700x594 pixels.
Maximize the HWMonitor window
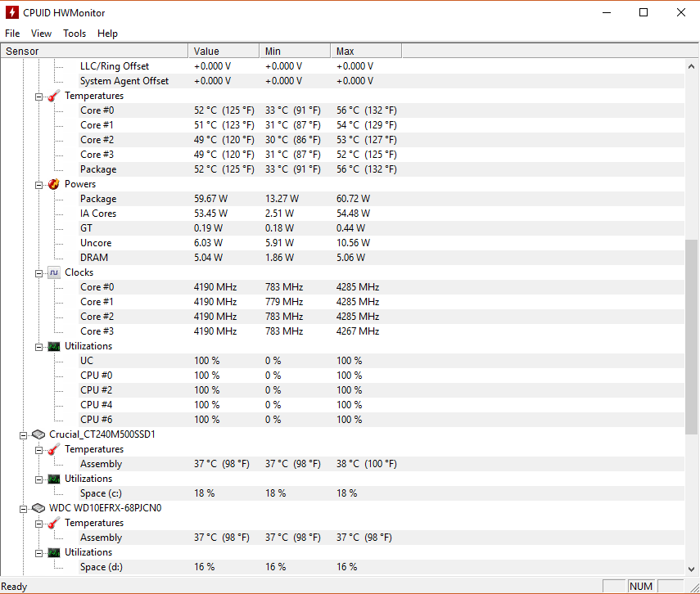point(644,12)
